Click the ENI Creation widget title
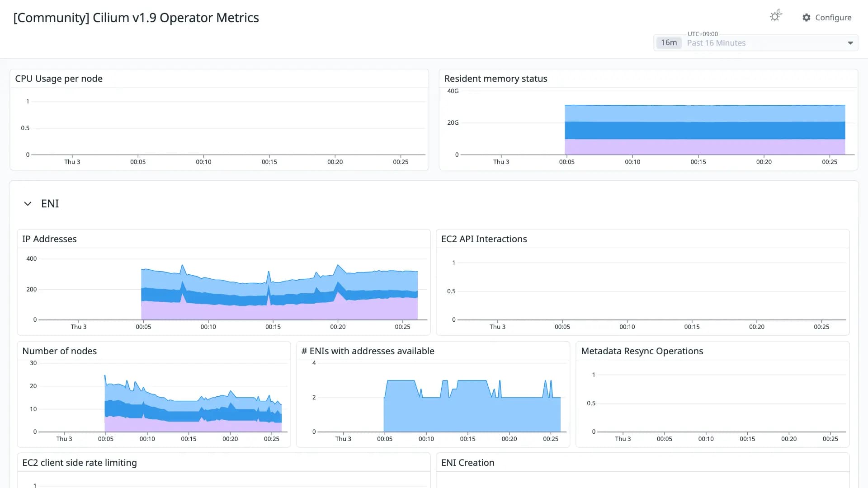 pyautogui.click(x=467, y=463)
